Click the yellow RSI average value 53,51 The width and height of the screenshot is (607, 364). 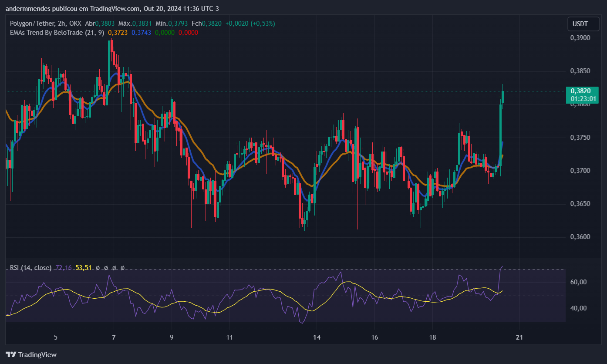click(84, 267)
